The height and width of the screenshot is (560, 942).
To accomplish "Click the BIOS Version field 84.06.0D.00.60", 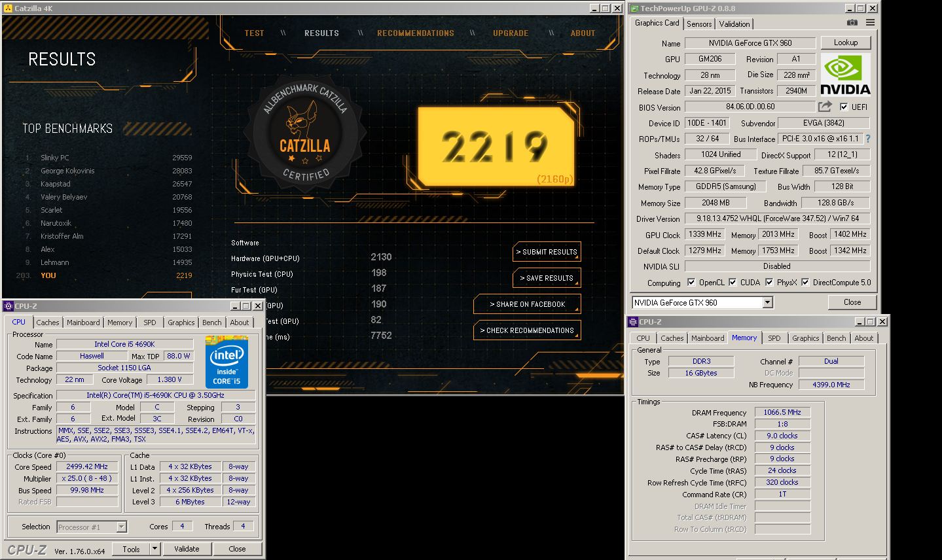I will [750, 107].
